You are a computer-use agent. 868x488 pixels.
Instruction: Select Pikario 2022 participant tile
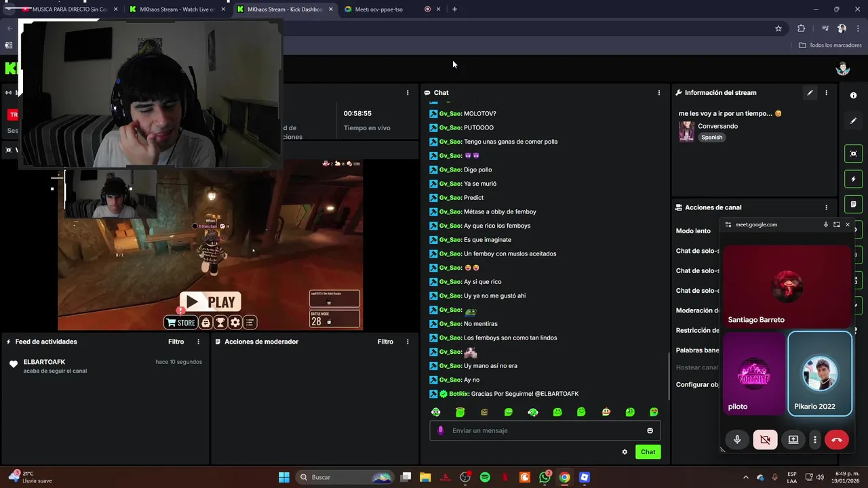819,373
